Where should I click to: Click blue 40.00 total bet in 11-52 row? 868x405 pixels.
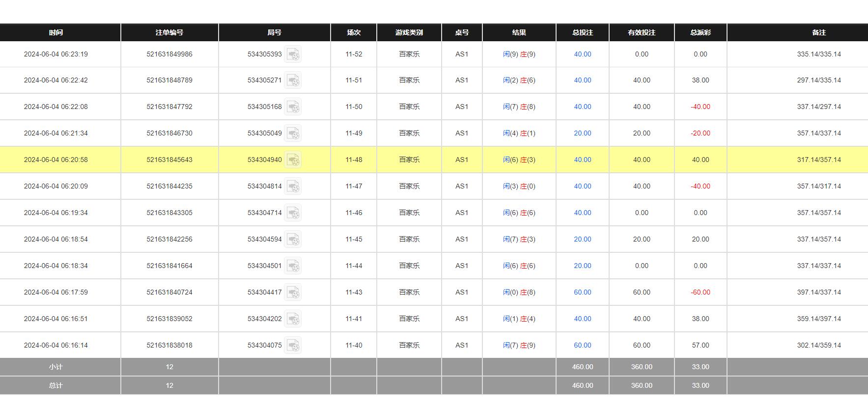point(582,54)
